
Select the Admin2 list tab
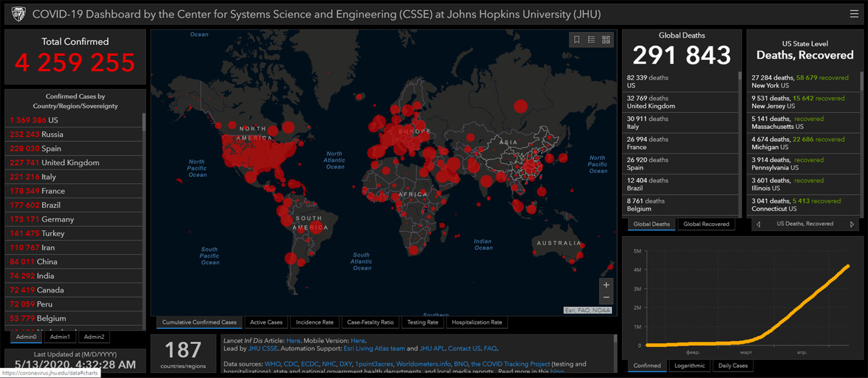tap(94, 337)
